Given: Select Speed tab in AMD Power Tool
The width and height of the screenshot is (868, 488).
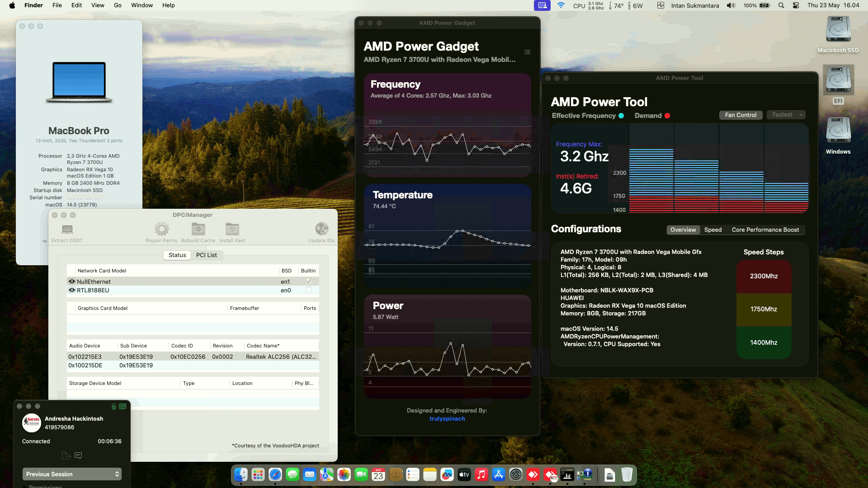Looking at the screenshot, I should click(x=713, y=230).
